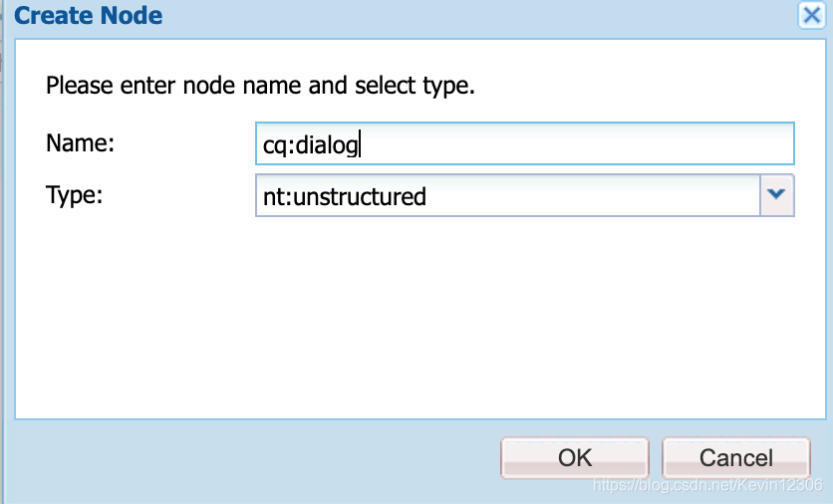This screenshot has width=833, height=504.
Task: Click the Create Node title bar
Action: click(x=404, y=16)
